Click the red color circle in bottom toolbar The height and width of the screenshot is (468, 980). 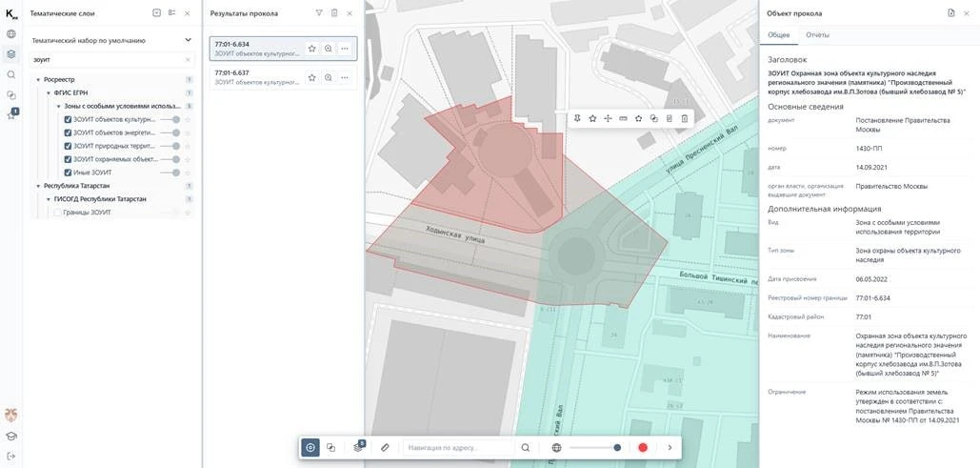(x=643, y=447)
